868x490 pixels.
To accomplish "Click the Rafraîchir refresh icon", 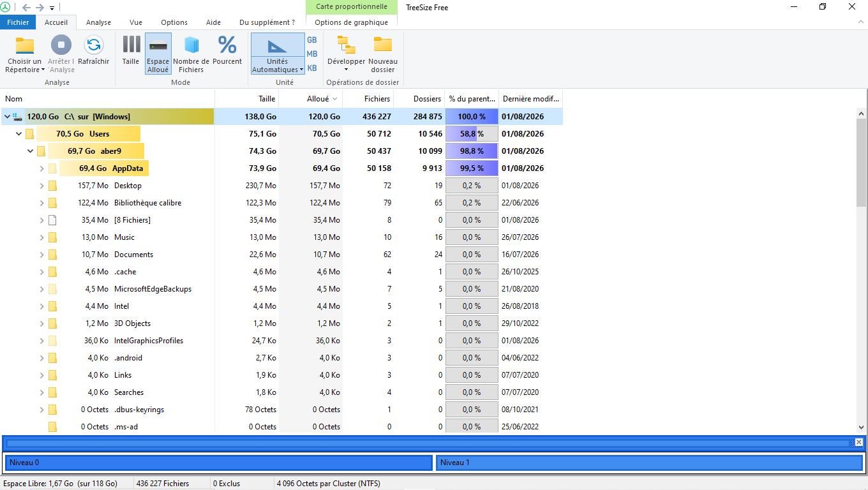I will click(x=94, y=45).
